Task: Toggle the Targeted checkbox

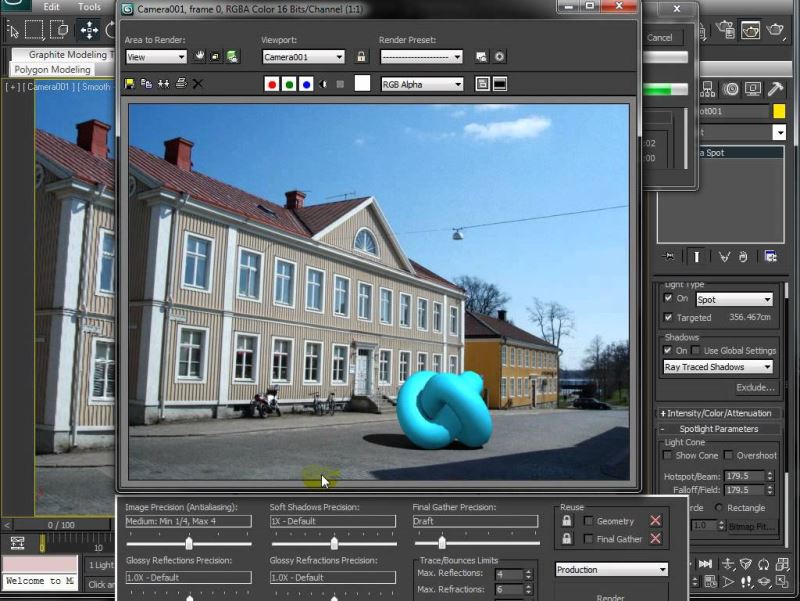Action: [669, 317]
